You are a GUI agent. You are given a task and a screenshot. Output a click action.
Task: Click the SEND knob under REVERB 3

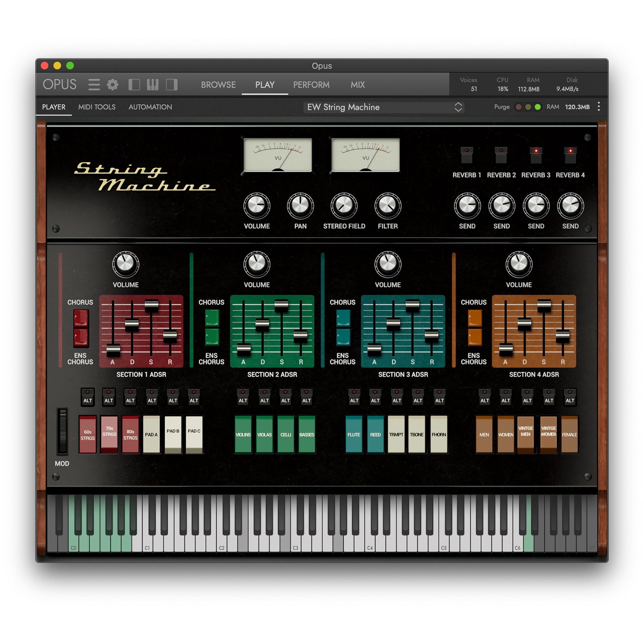[x=536, y=206]
